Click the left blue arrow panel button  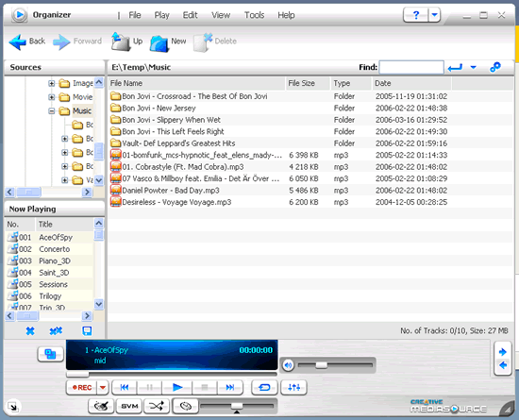pyautogui.click(x=503, y=365)
